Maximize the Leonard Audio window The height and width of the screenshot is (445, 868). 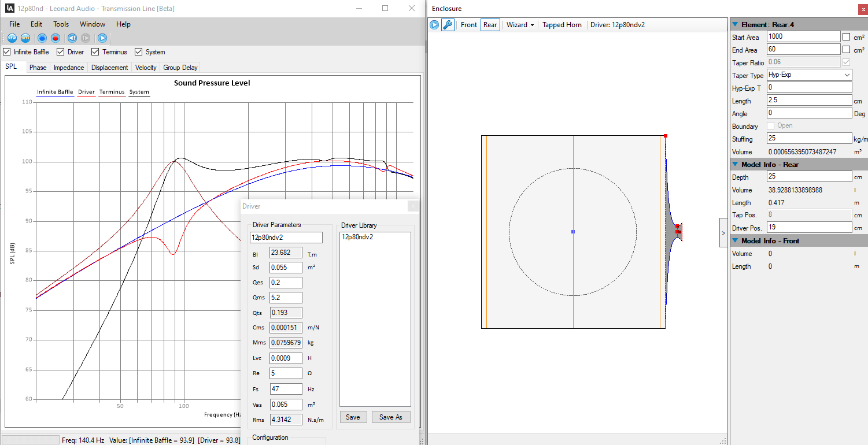pyautogui.click(x=385, y=9)
